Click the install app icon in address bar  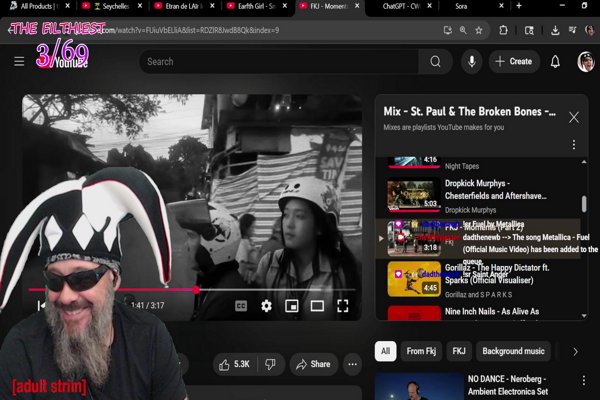[447, 30]
